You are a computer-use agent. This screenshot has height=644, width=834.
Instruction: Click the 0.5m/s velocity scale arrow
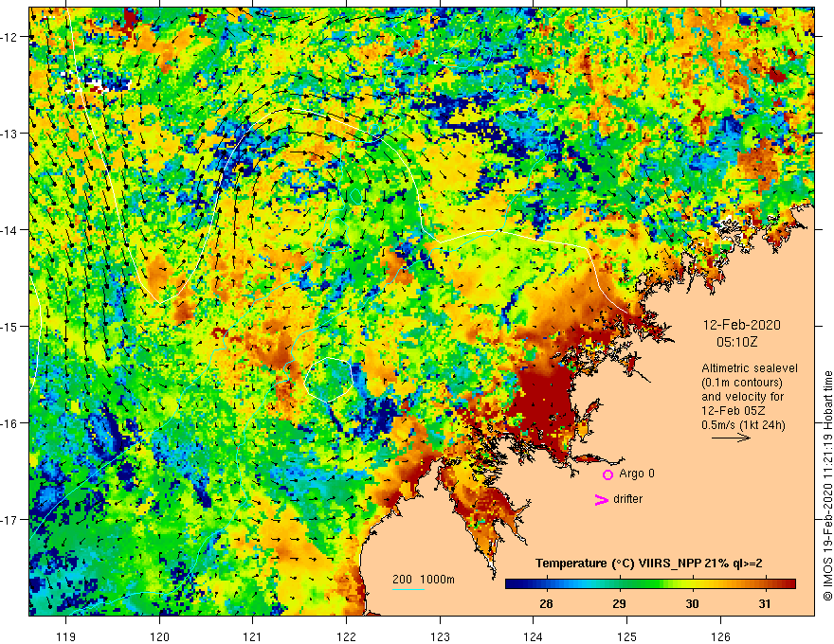pyautogui.click(x=731, y=438)
